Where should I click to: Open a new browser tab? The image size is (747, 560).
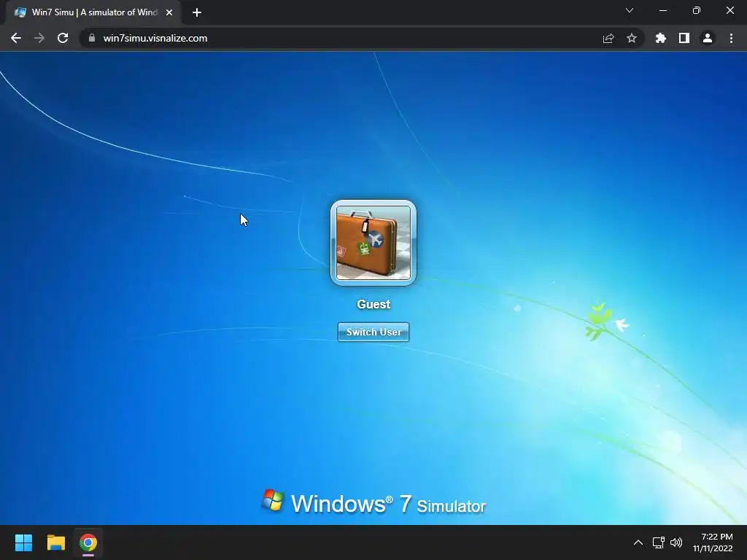point(197,12)
